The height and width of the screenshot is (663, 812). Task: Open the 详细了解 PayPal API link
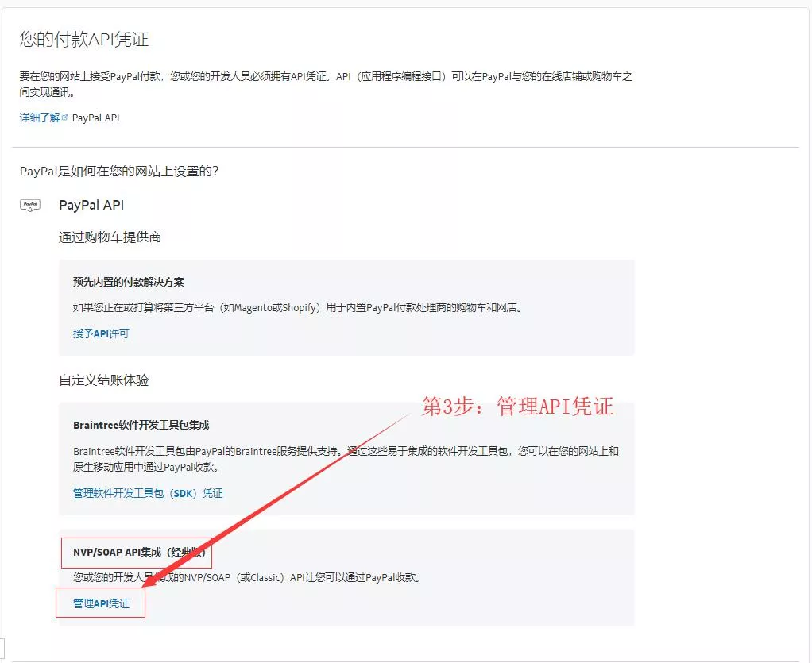pyautogui.click(x=40, y=118)
